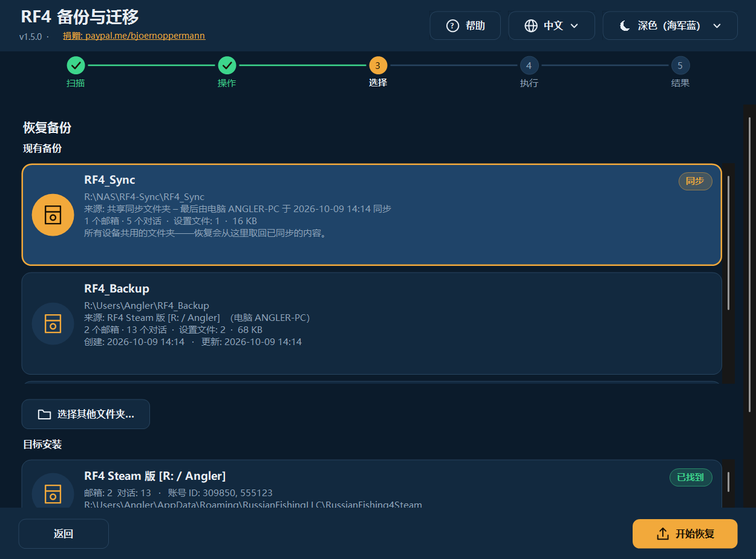Select the RF4_Sync backup title
The width and height of the screenshot is (756, 559).
click(x=109, y=180)
